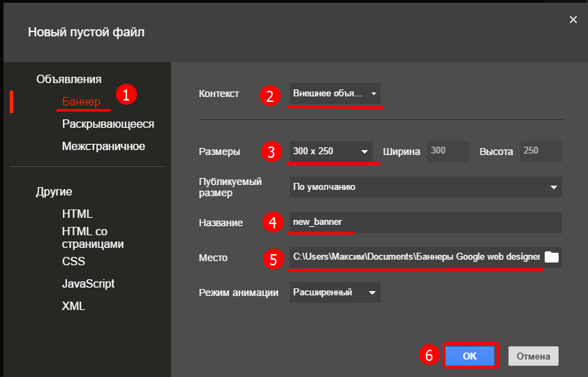Click the Высота height field
588x377 pixels.
pos(541,151)
